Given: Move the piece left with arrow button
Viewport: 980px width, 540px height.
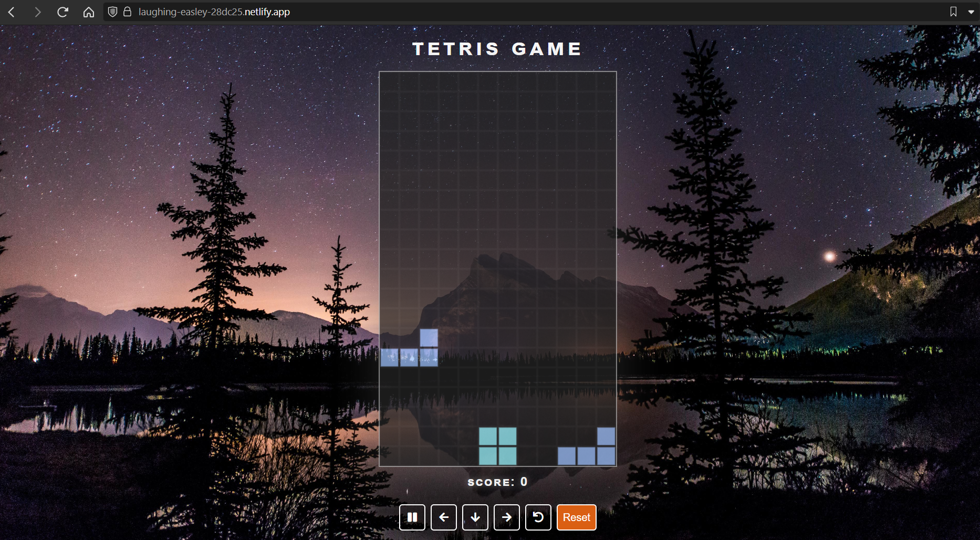Looking at the screenshot, I should pyautogui.click(x=444, y=517).
